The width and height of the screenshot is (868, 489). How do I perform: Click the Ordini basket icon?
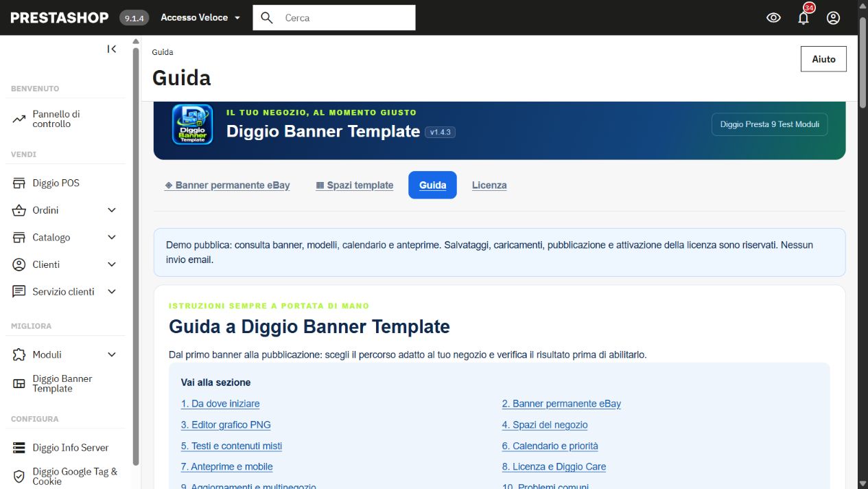[x=19, y=210]
